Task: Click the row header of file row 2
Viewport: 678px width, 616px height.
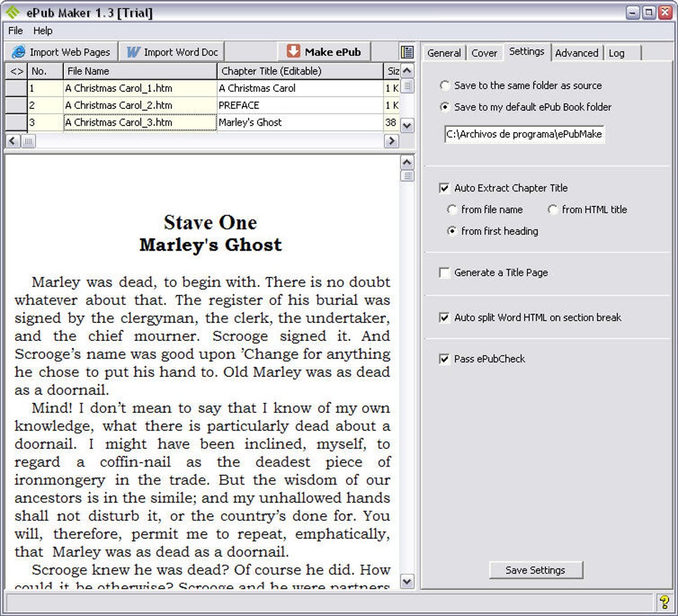Action: [16, 106]
